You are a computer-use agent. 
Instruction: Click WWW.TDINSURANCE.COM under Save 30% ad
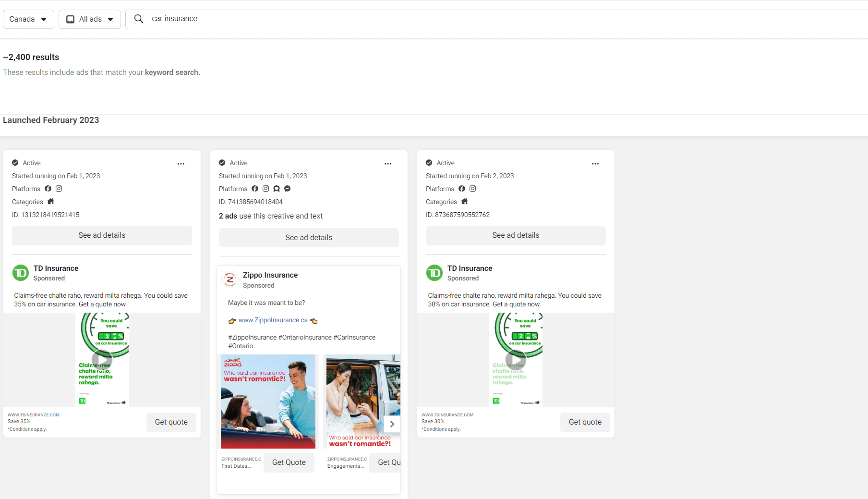(447, 415)
